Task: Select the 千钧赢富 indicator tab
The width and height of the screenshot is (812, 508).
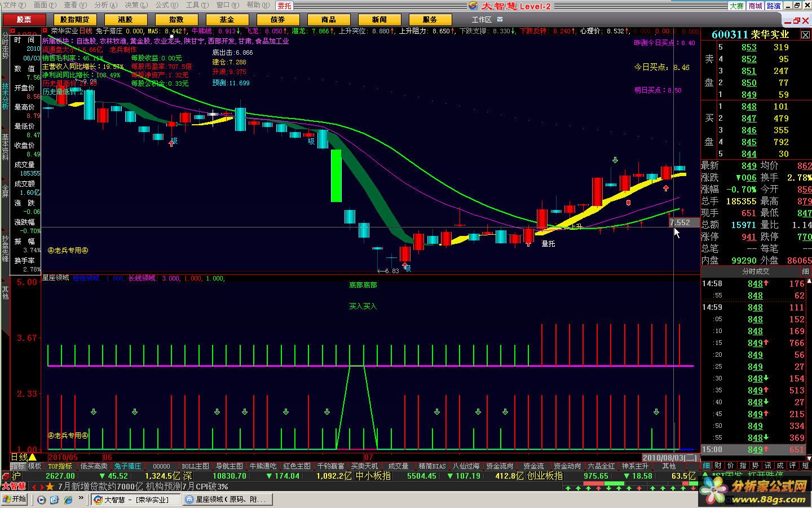Action: coord(330,466)
